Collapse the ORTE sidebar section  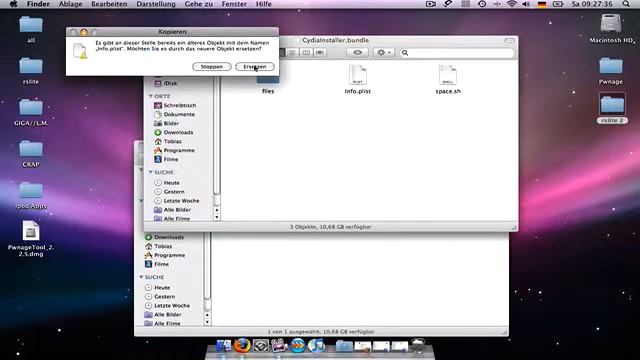pos(151,96)
